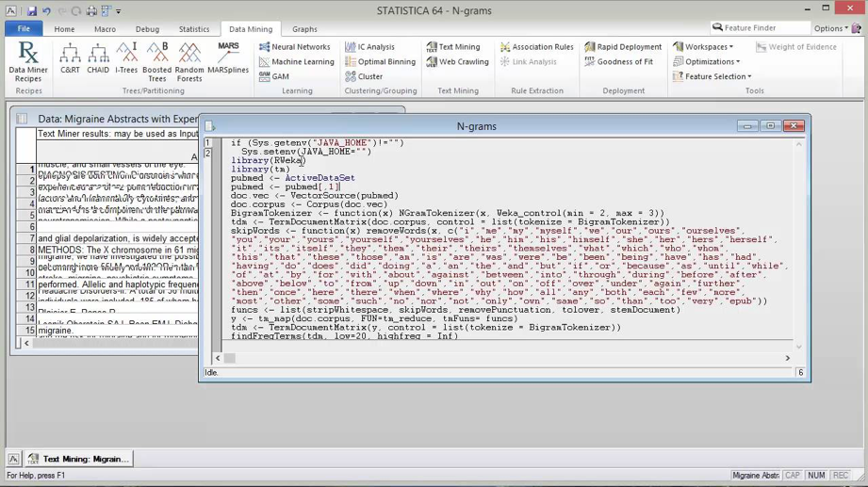
Task: Click the Undo icon in quick access toolbar
Action: click(46, 10)
